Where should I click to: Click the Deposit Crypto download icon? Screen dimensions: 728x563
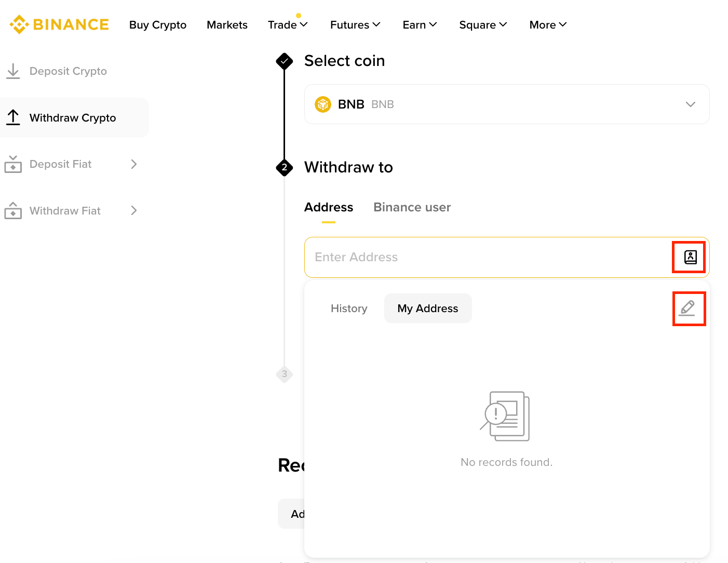tap(13, 71)
